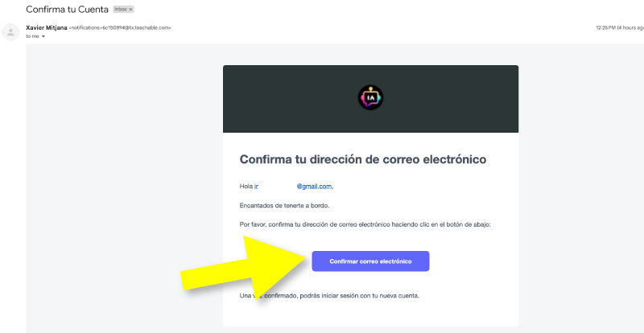Click the 12:25 PM message timestamp

(x=605, y=28)
